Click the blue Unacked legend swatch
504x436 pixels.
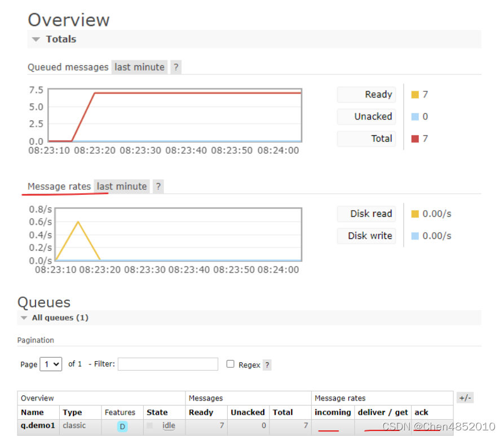coord(415,117)
